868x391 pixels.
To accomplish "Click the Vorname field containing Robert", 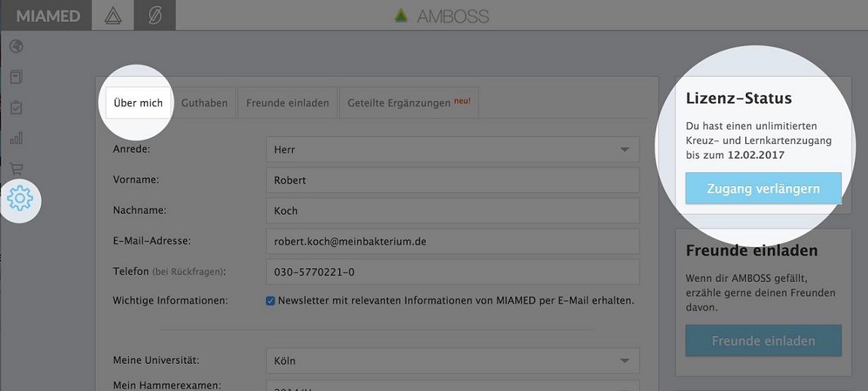I will (x=453, y=180).
